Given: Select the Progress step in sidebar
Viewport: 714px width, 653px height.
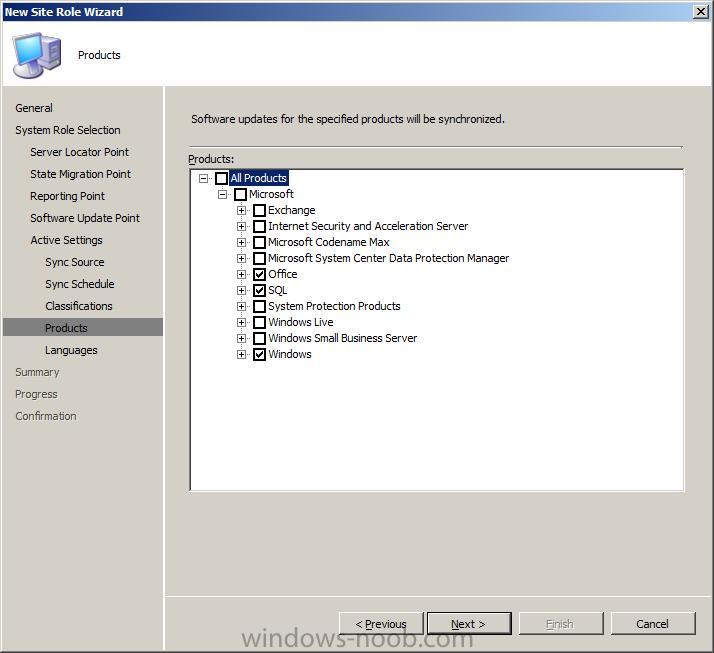Looking at the screenshot, I should 36,394.
